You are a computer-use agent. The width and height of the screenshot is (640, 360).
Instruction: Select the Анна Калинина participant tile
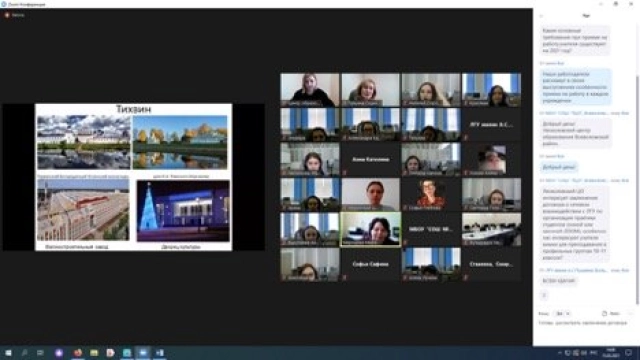370,159
